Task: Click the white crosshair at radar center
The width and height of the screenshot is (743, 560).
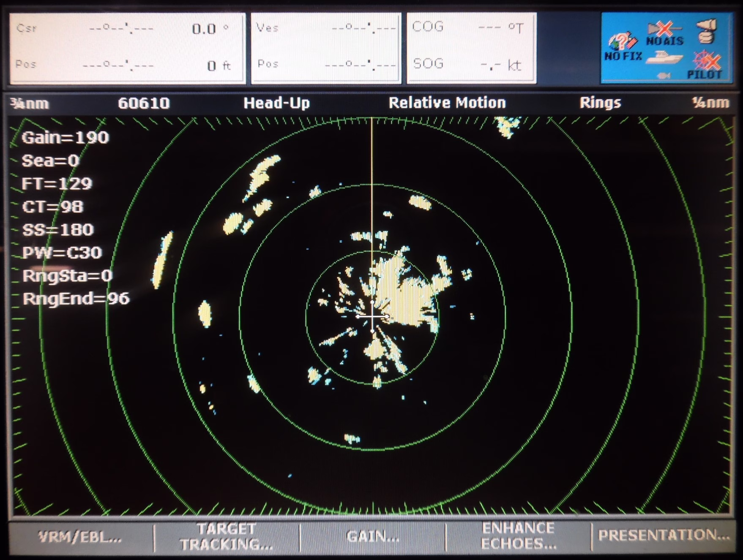Action: [372, 316]
